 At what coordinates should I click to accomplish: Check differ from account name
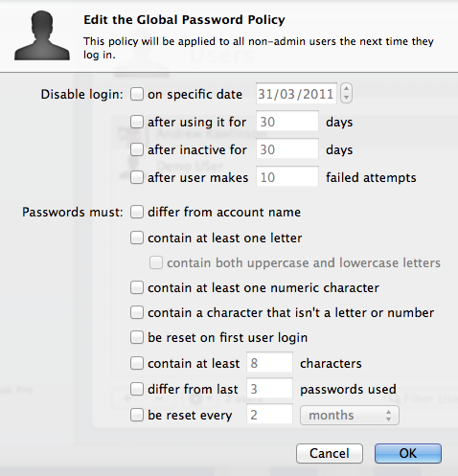coord(137,212)
